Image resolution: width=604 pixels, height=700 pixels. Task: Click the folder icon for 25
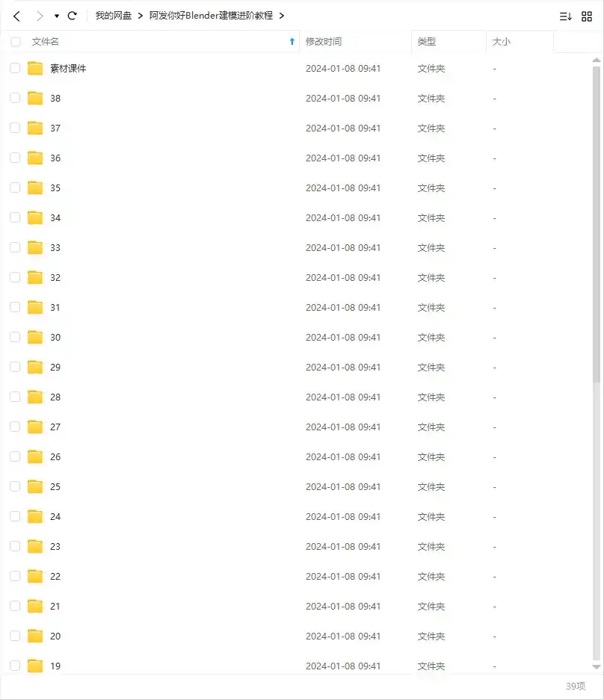tap(35, 487)
